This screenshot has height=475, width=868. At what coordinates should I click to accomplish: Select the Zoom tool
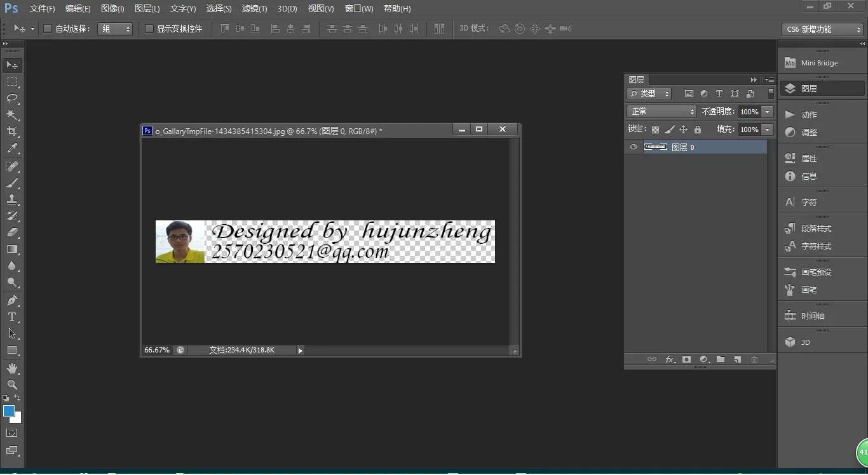[x=12, y=385]
